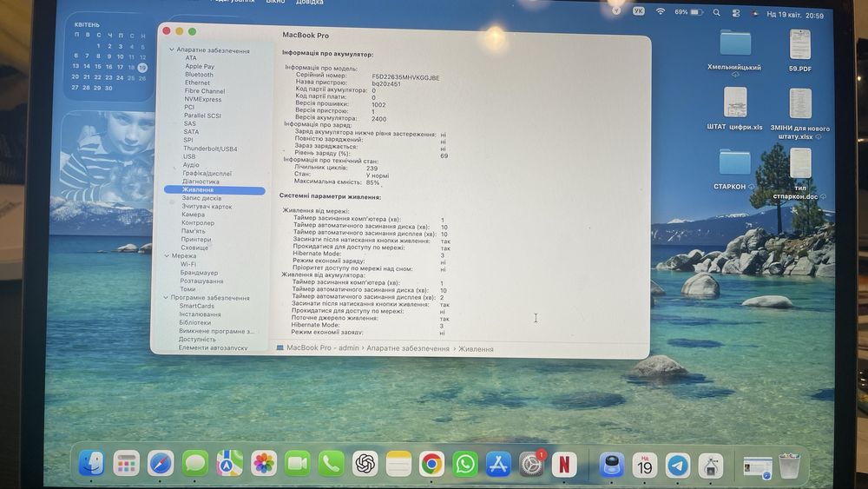Select Apple Pay in sidebar
The height and width of the screenshot is (489, 868).
coord(200,66)
